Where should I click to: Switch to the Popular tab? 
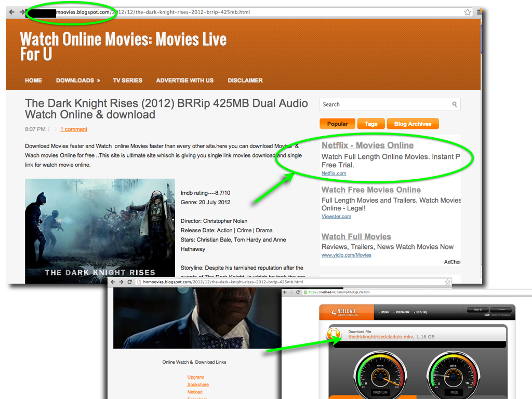pyautogui.click(x=337, y=124)
